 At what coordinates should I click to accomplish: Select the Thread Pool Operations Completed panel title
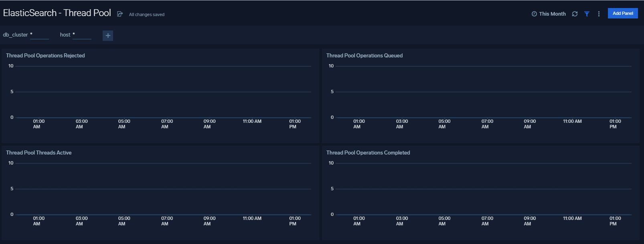tap(368, 152)
